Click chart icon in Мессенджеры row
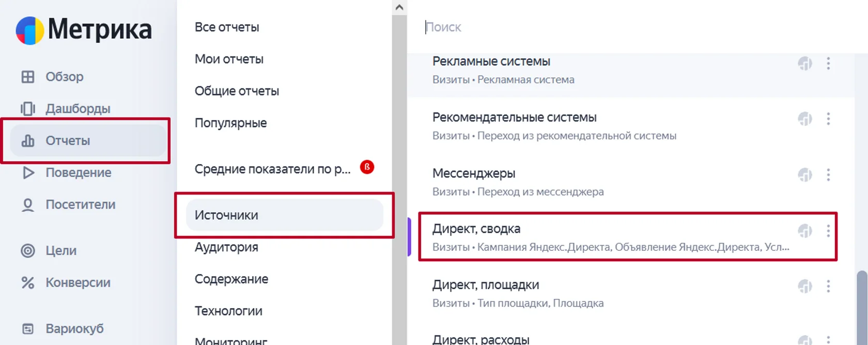Image resolution: width=868 pixels, height=345 pixels. (x=805, y=175)
